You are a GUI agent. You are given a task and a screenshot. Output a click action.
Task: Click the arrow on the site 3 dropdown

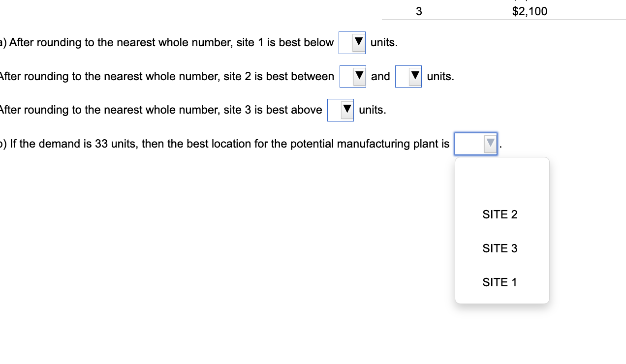click(346, 110)
